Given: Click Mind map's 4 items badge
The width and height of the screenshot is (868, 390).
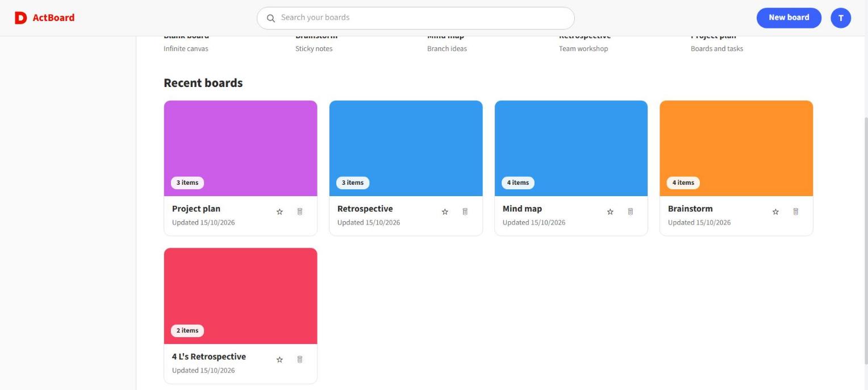Looking at the screenshot, I should (518, 182).
